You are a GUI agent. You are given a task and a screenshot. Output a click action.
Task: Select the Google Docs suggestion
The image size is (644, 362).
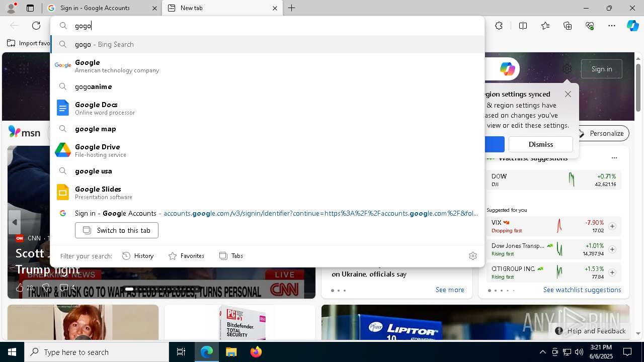267,108
